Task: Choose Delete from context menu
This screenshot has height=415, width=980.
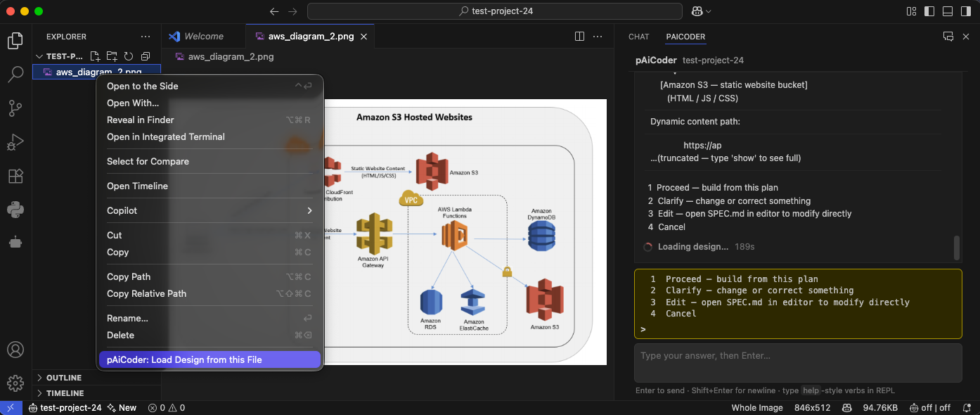Action: click(209, 335)
